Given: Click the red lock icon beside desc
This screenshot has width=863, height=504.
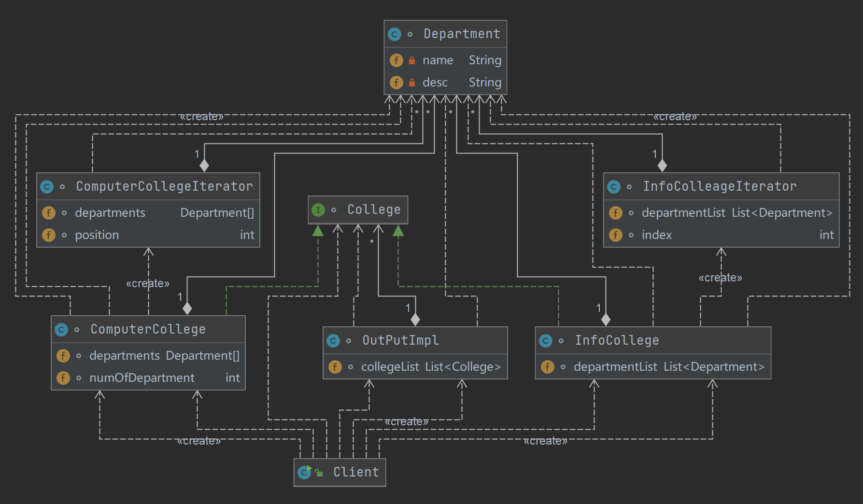Looking at the screenshot, I should pyautogui.click(x=412, y=83).
